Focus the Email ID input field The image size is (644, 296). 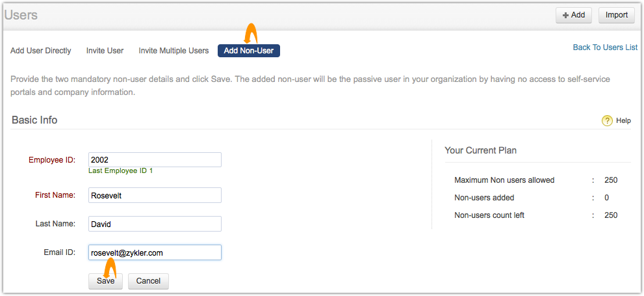click(x=155, y=252)
